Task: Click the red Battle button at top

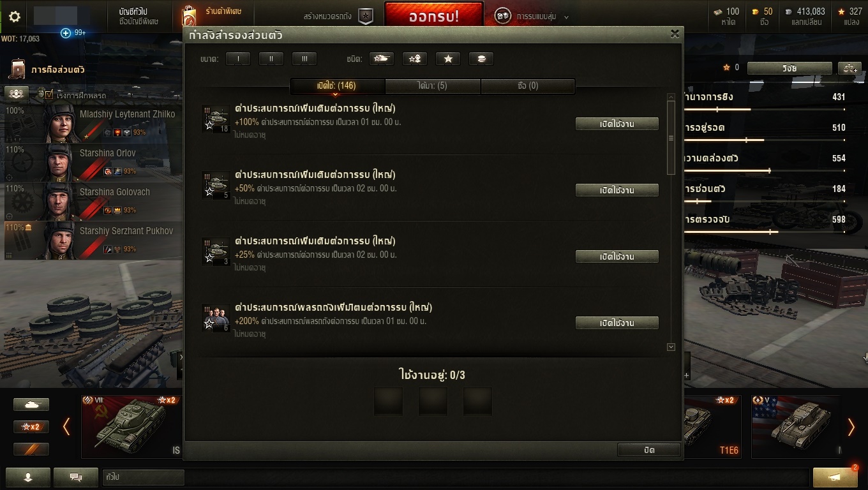Action: click(434, 16)
